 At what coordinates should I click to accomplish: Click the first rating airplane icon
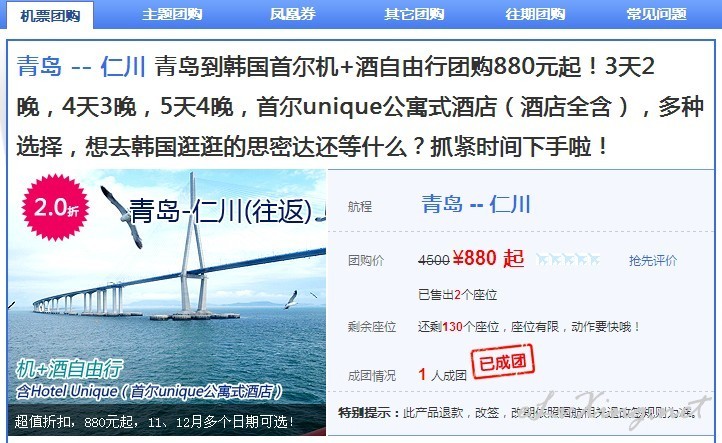point(542,260)
